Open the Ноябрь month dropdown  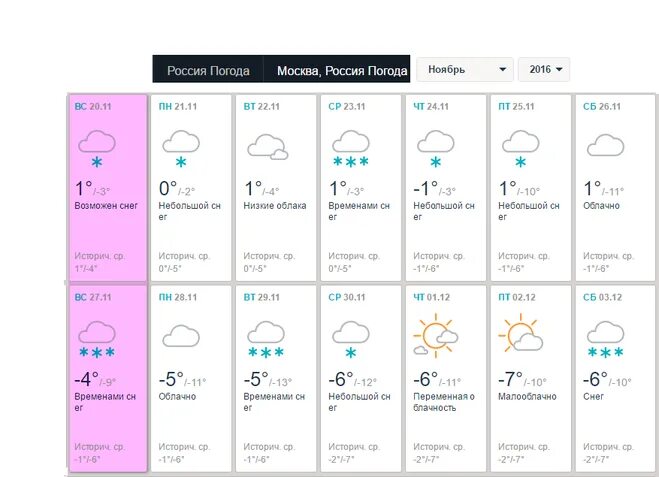coord(465,69)
